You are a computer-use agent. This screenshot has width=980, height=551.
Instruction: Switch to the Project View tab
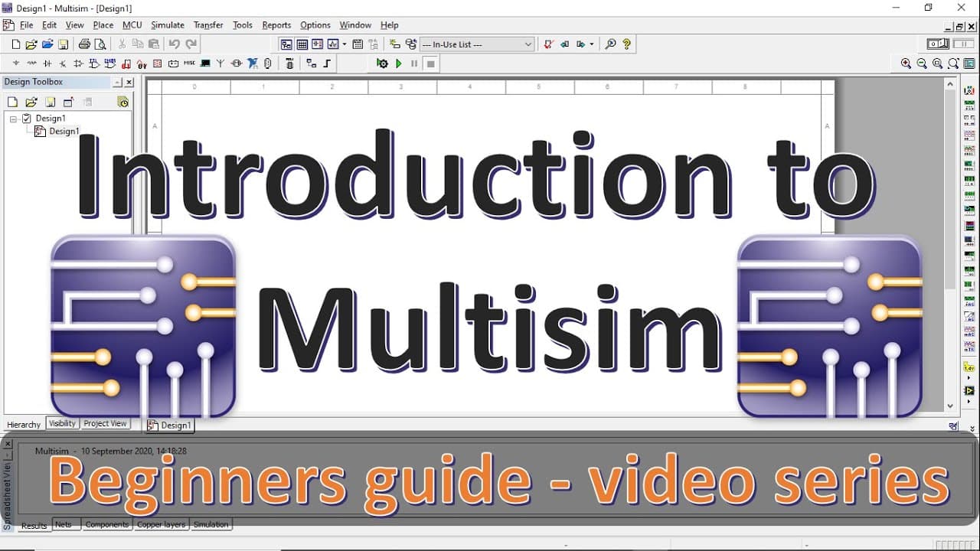tap(106, 423)
